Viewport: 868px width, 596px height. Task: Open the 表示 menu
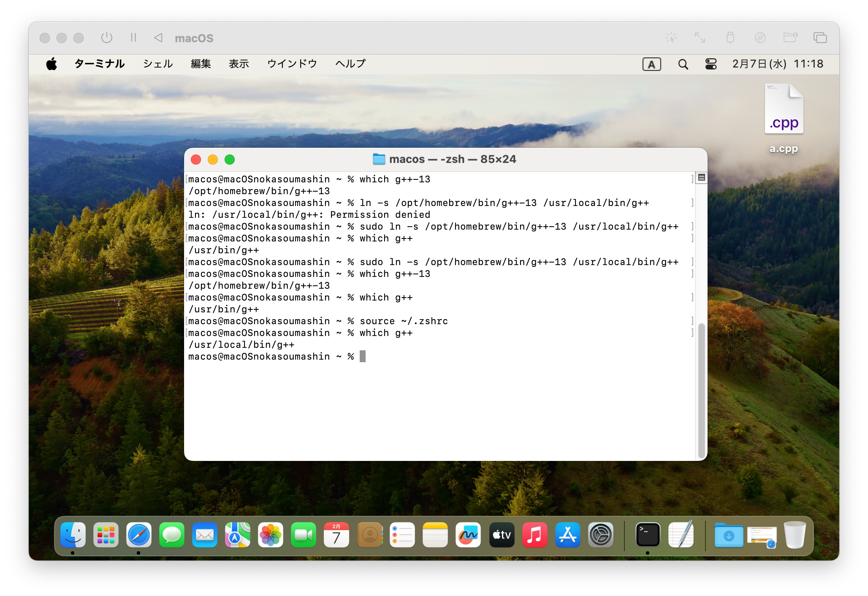click(239, 64)
